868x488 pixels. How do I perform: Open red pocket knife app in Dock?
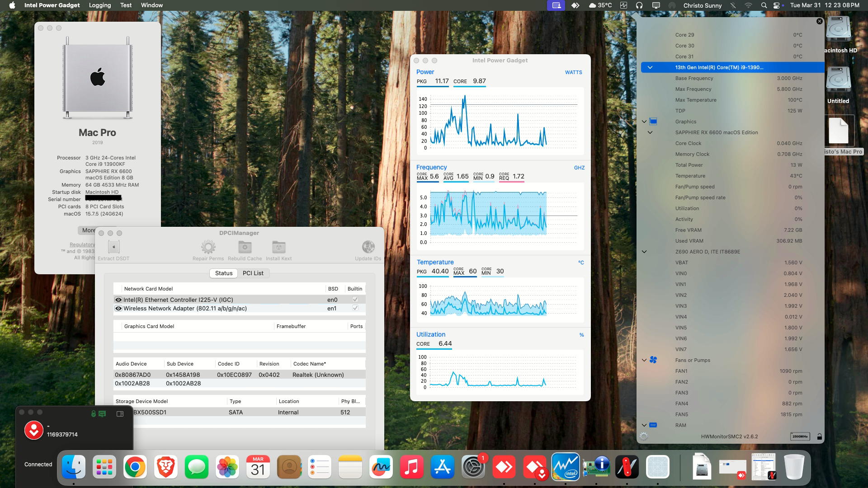(627, 467)
